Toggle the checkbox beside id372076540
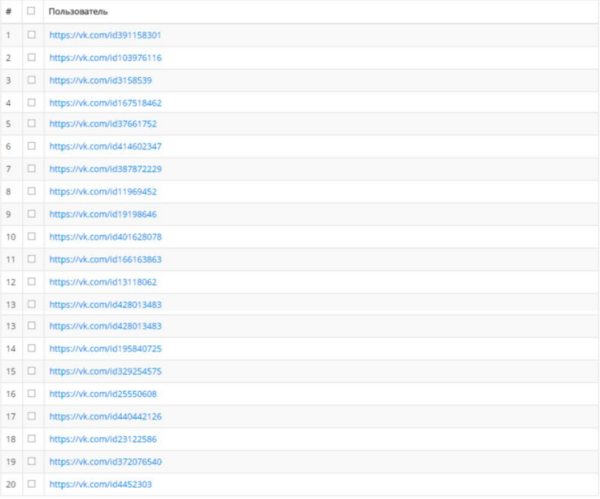Viewport: 600px width, 499px height. [x=31, y=461]
